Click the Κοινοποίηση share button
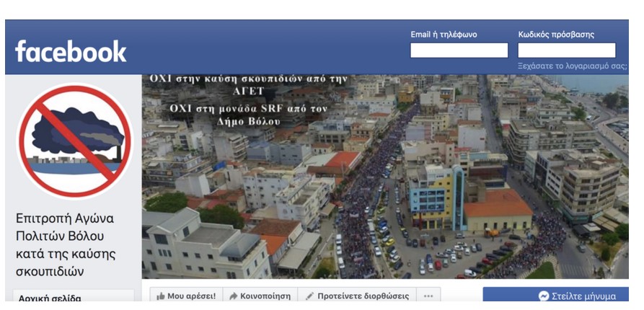Image resolution: width=644 pixels, height=310 pixels. pos(260,295)
